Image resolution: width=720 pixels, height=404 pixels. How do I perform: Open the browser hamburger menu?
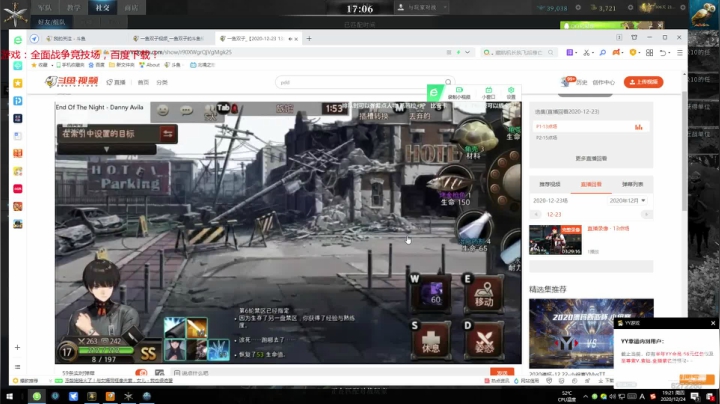(680, 53)
